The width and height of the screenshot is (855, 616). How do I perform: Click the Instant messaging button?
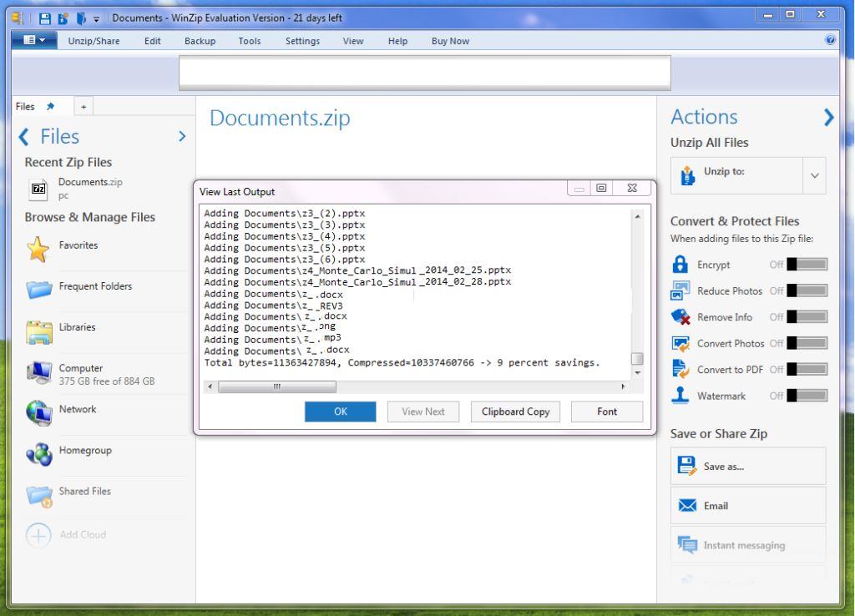748,545
